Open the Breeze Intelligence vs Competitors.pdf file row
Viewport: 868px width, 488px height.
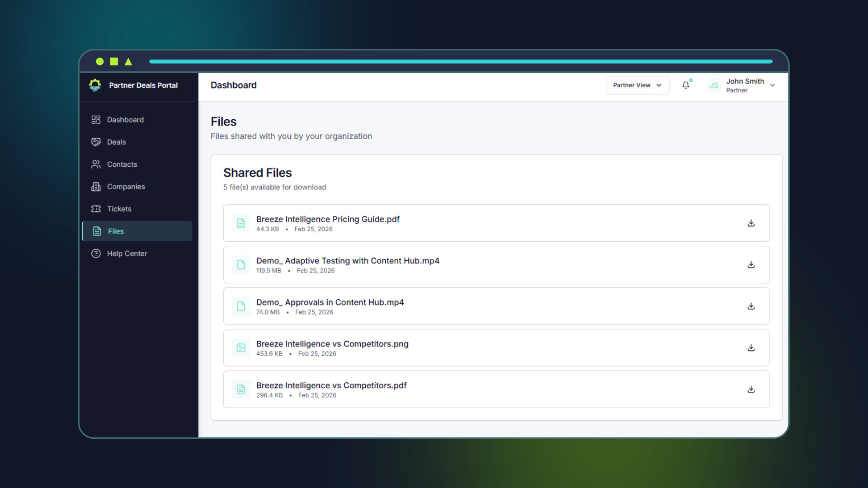[496, 389]
